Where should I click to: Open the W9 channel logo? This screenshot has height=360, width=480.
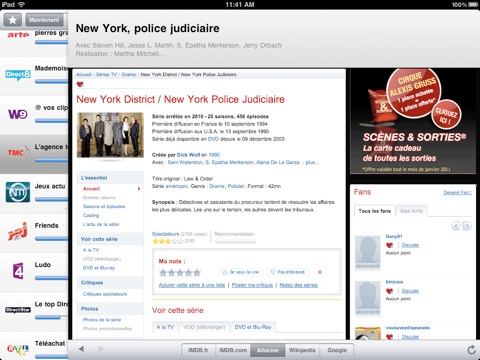pos(18,114)
